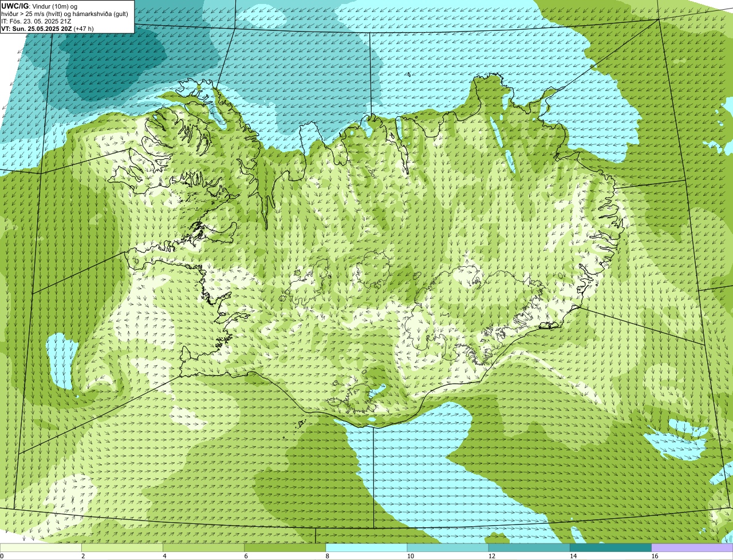Viewport: 733px width, 560px height.
Task: Click the legend scale label "14"
Action: [573, 556]
